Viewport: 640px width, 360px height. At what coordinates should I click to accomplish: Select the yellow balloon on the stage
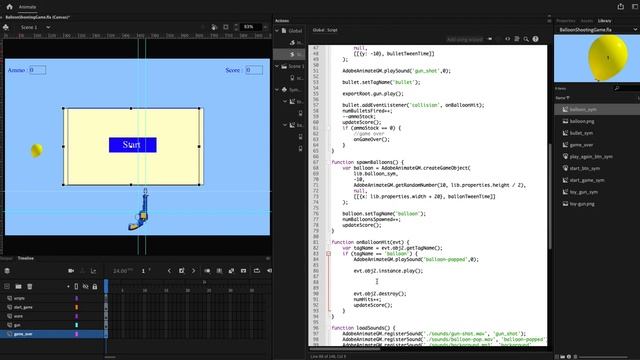pos(36,150)
